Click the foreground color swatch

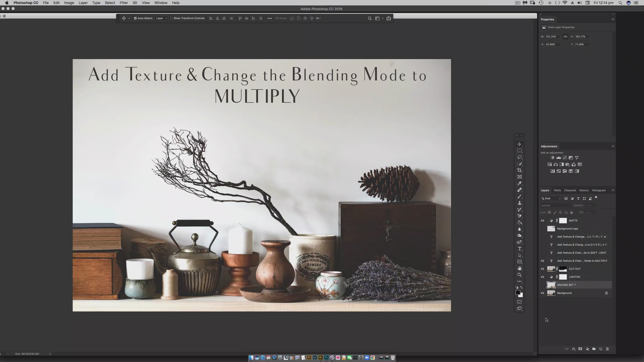[518, 292]
